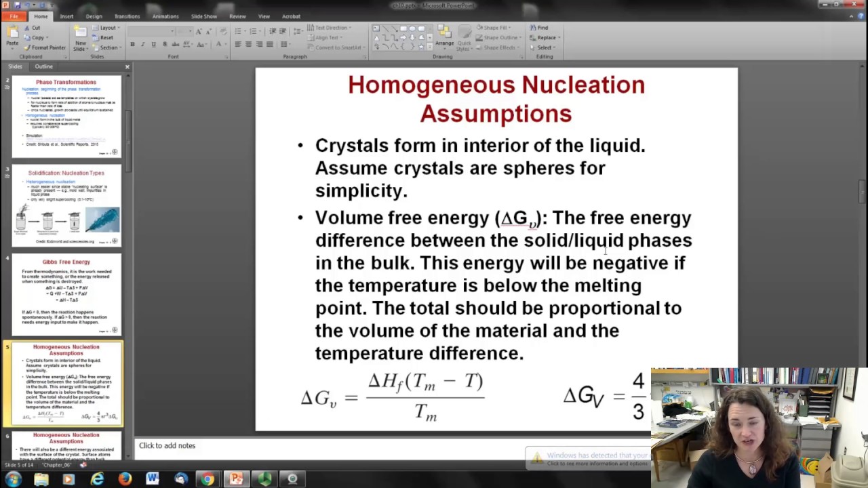Image resolution: width=868 pixels, height=488 pixels.
Task: Open the font size combo box
Action: pyautogui.click(x=184, y=31)
